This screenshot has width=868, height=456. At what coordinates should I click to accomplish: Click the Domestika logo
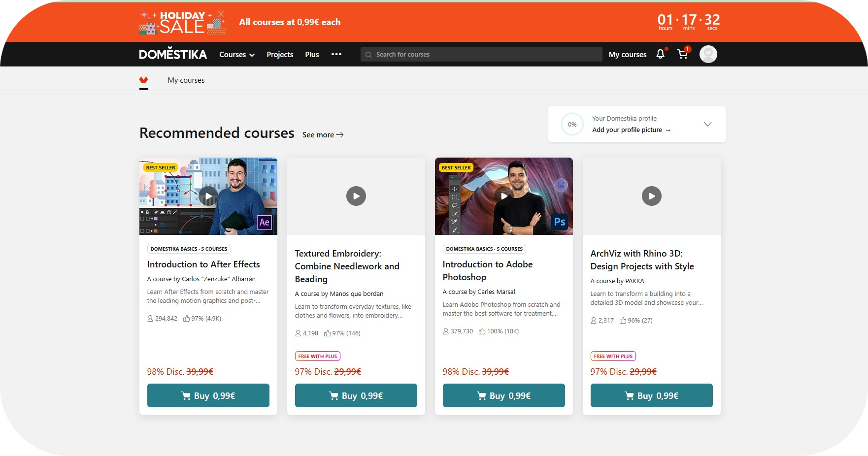click(173, 54)
